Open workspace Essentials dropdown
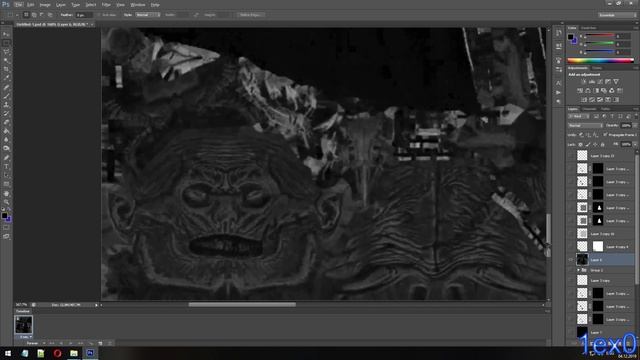This screenshot has height=360, width=640. click(617, 15)
